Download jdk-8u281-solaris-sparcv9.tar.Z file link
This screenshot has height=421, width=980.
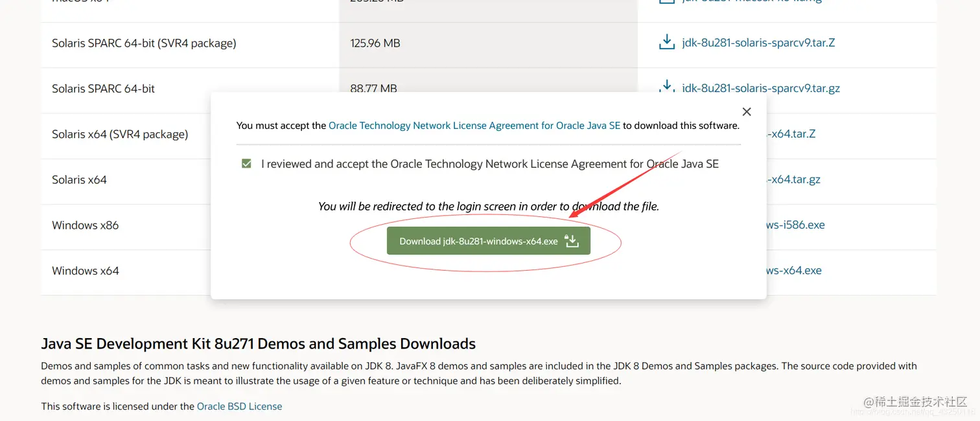click(758, 43)
